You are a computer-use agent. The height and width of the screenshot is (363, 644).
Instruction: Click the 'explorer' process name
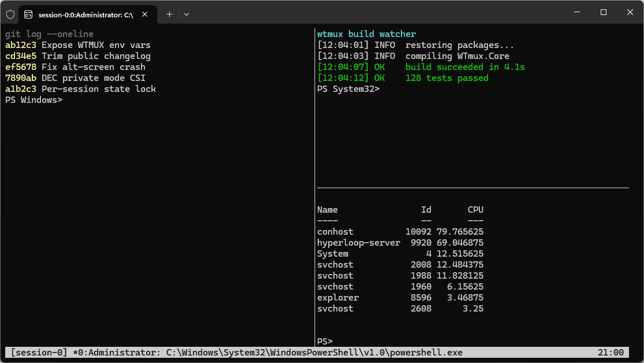[338, 298]
